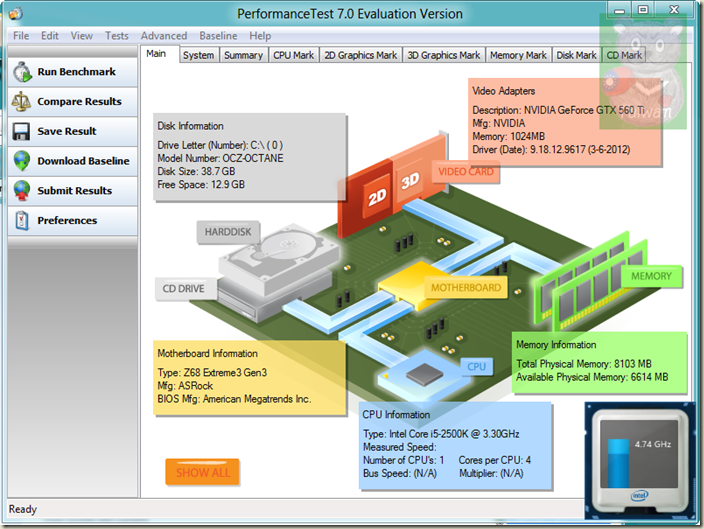Click the VIDEO CARD label
Viewport: 704px width, 529px height.
(x=466, y=172)
